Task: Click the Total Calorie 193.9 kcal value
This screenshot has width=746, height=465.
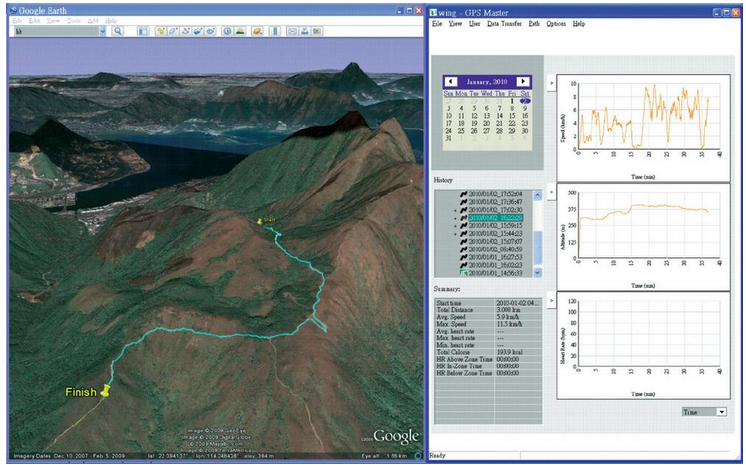Action: 509,352
